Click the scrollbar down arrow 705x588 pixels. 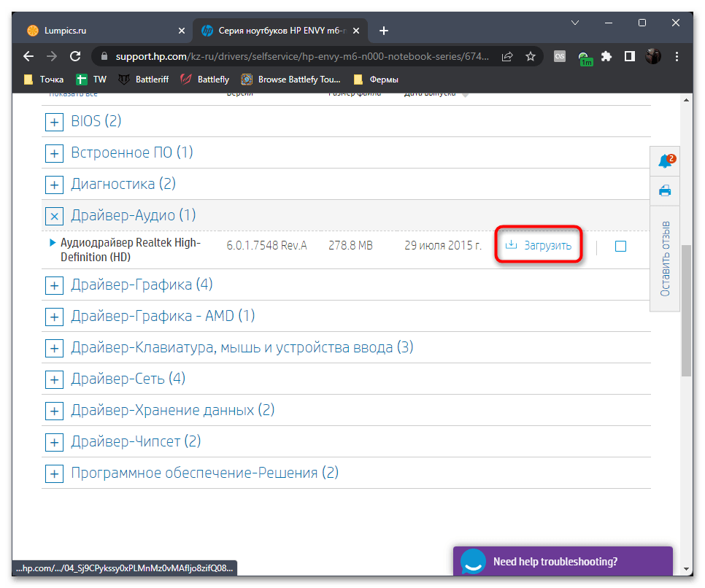[686, 569]
